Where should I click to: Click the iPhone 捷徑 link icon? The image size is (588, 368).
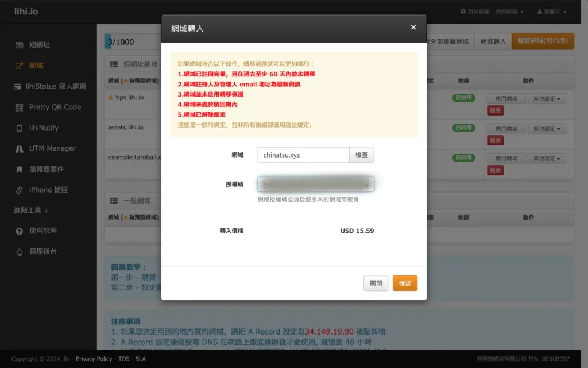(19, 190)
